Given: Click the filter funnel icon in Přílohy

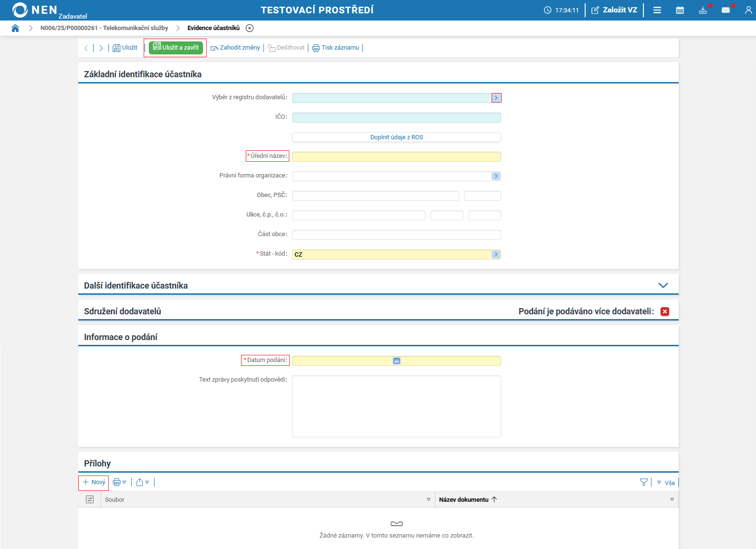Looking at the screenshot, I should click(643, 482).
